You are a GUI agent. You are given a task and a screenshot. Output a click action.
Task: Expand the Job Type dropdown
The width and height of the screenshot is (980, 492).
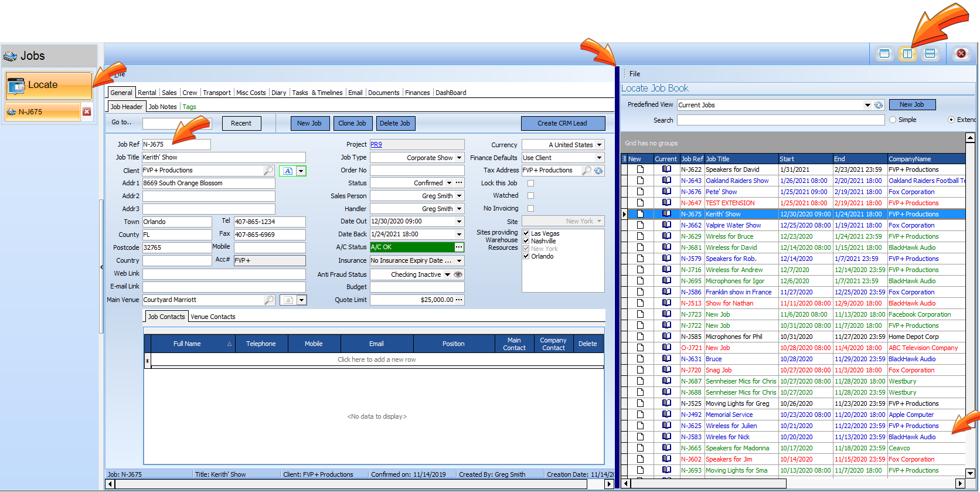(x=459, y=158)
